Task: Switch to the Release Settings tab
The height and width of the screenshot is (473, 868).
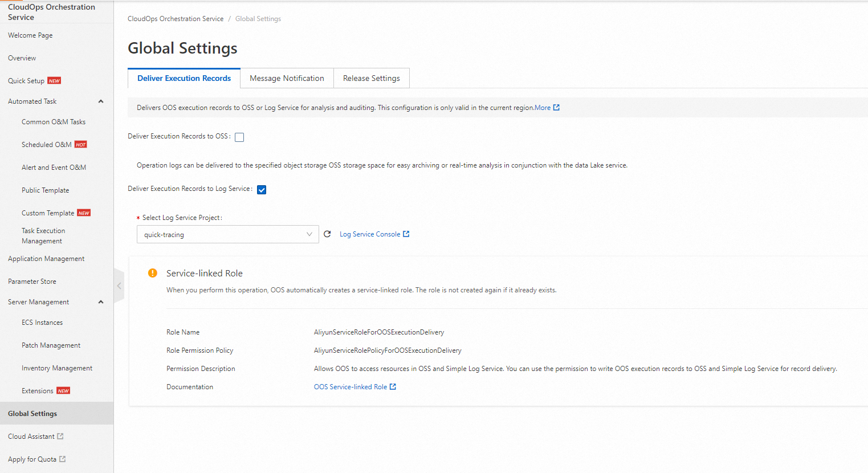Action: click(371, 79)
